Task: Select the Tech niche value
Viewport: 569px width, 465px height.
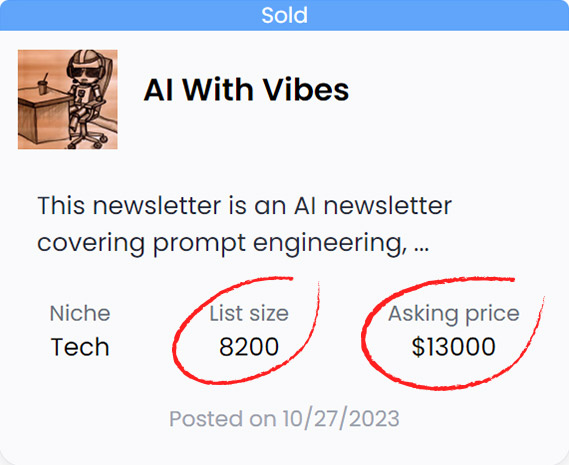Action: 80,347
